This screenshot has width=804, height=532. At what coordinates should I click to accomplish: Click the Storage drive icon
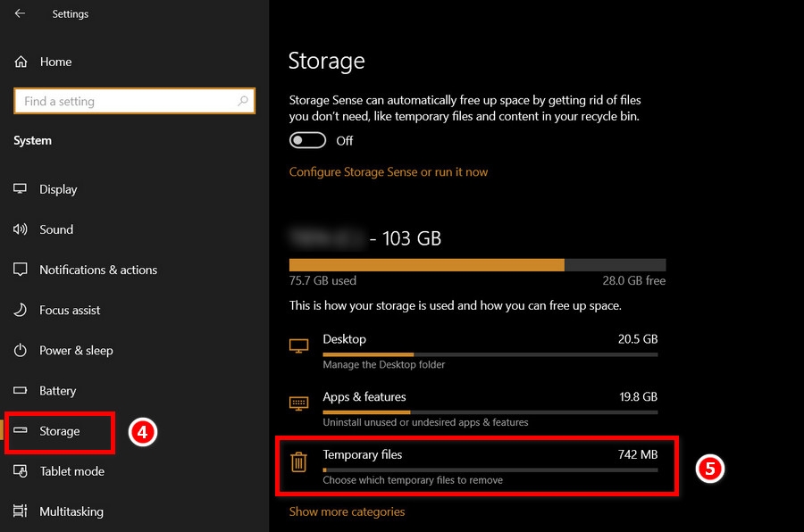point(20,431)
